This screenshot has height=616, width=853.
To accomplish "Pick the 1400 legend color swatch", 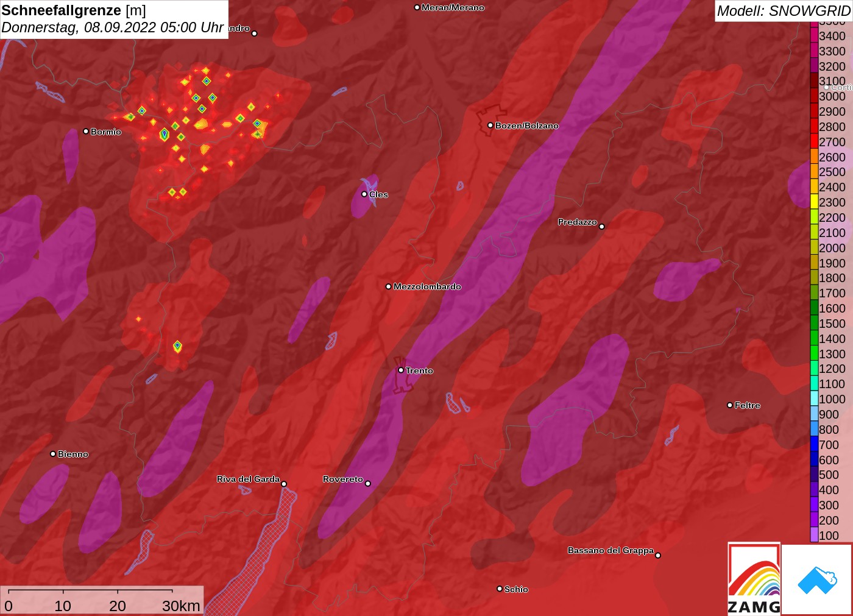I will [814, 338].
